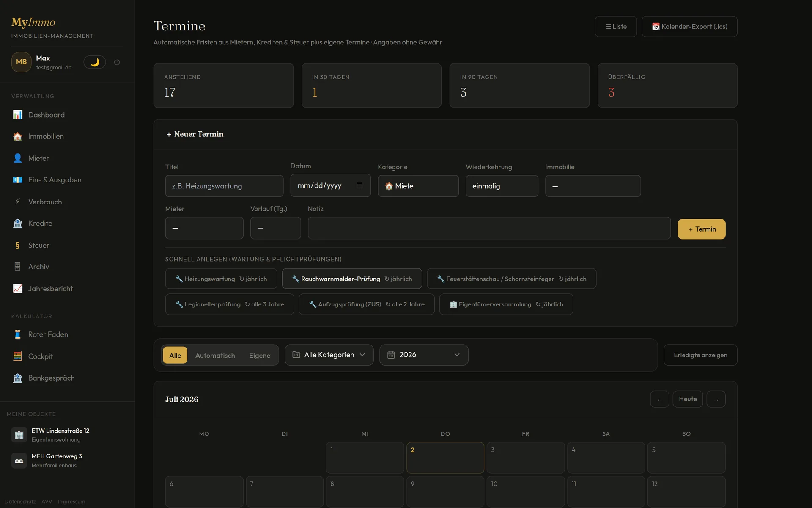The width and height of the screenshot is (812, 508).
Task: Quick-add Heizungswartung jährlich
Action: pyautogui.click(x=221, y=279)
